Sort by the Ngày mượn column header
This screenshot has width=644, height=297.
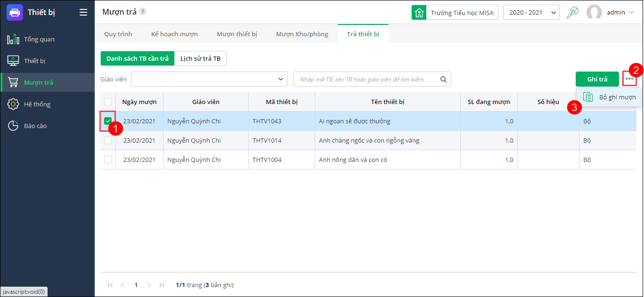(x=139, y=102)
